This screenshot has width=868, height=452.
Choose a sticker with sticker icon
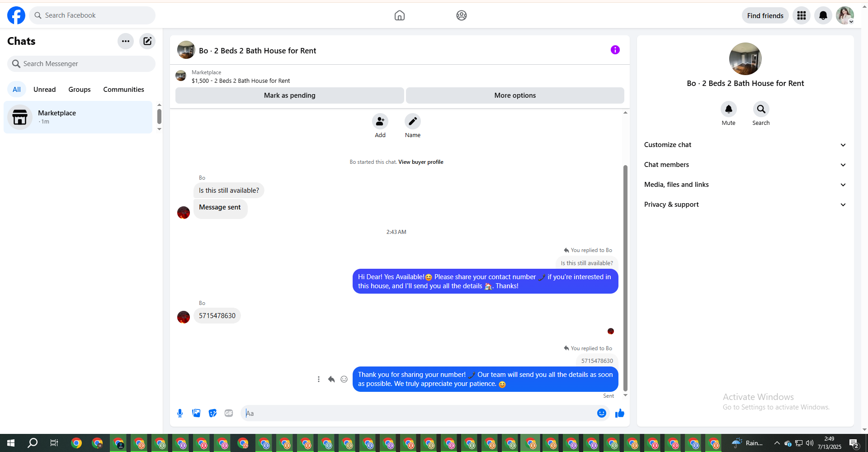point(212,413)
